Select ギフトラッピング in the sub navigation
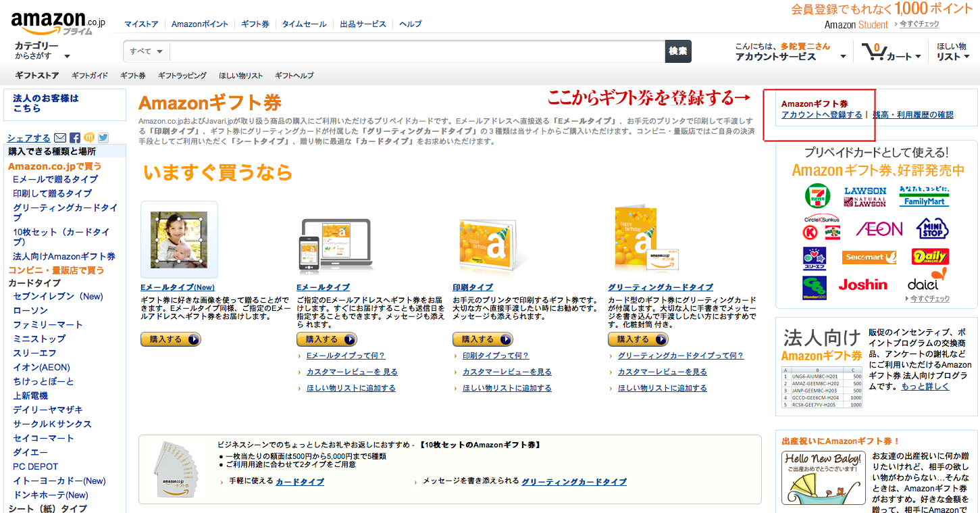Image resolution: width=980 pixels, height=513 pixels. point(182,76)
